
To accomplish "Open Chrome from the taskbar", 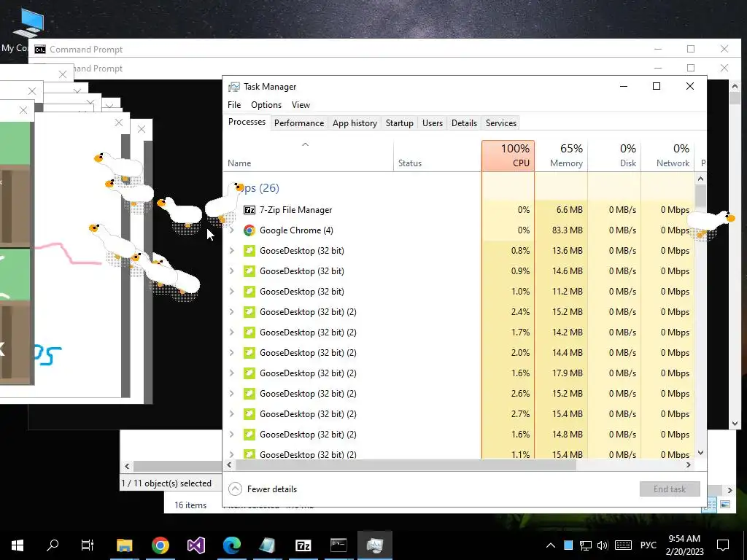I will [x=160, y=545].
